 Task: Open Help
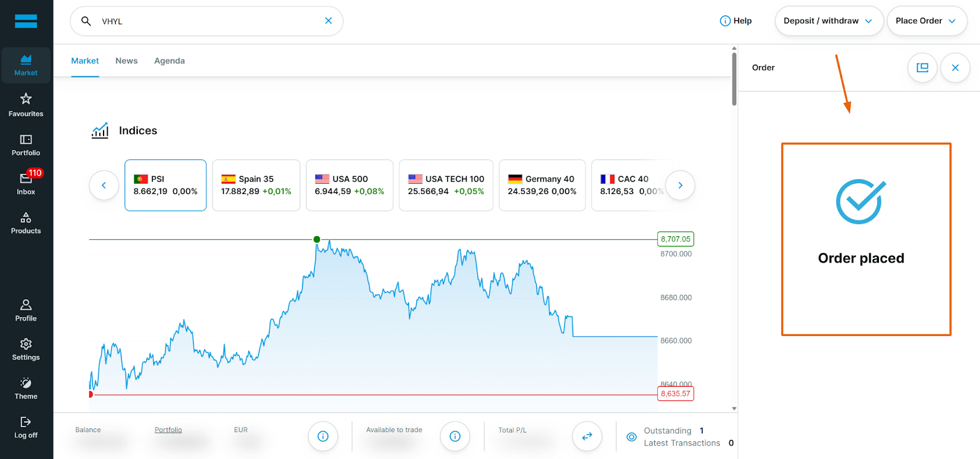point(736,21)
